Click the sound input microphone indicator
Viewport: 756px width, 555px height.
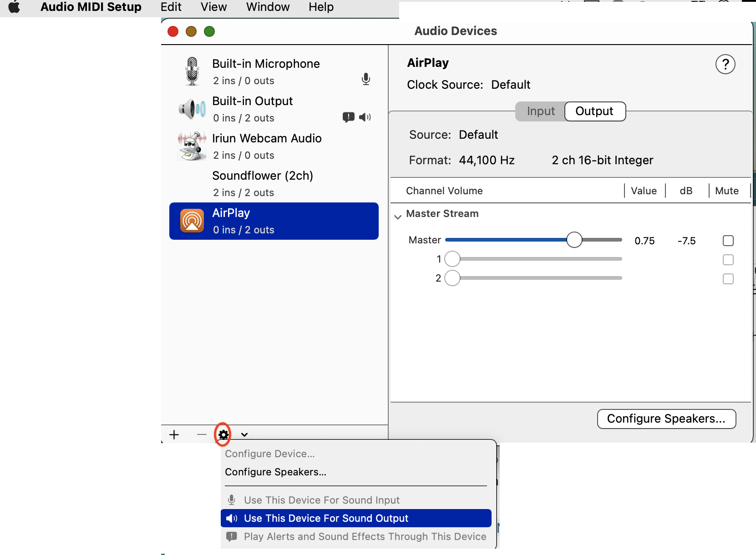coord(366,79)
